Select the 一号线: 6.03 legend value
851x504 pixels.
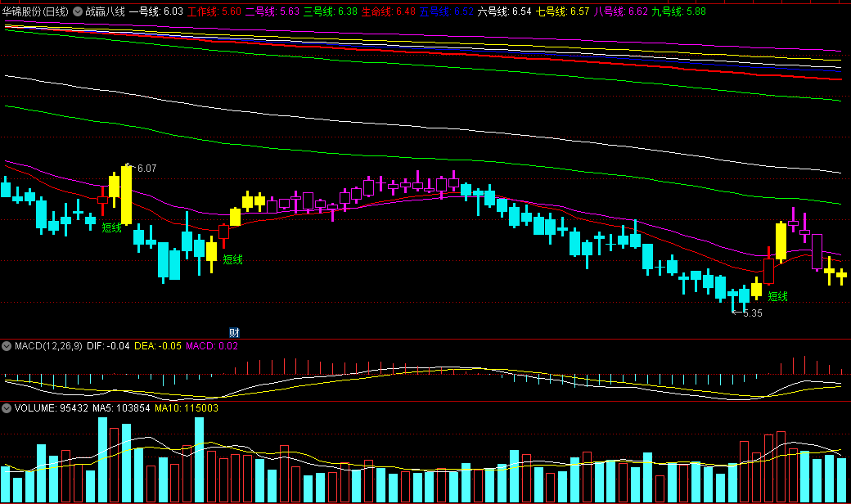(155, 11)
